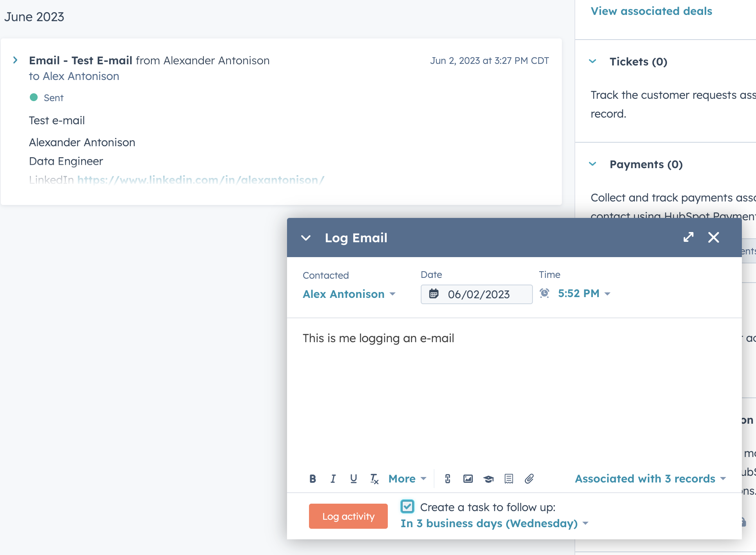The width and height of the screenshot is (756, 555).
Task: Click the Log activity button
Action: (348, 516)
